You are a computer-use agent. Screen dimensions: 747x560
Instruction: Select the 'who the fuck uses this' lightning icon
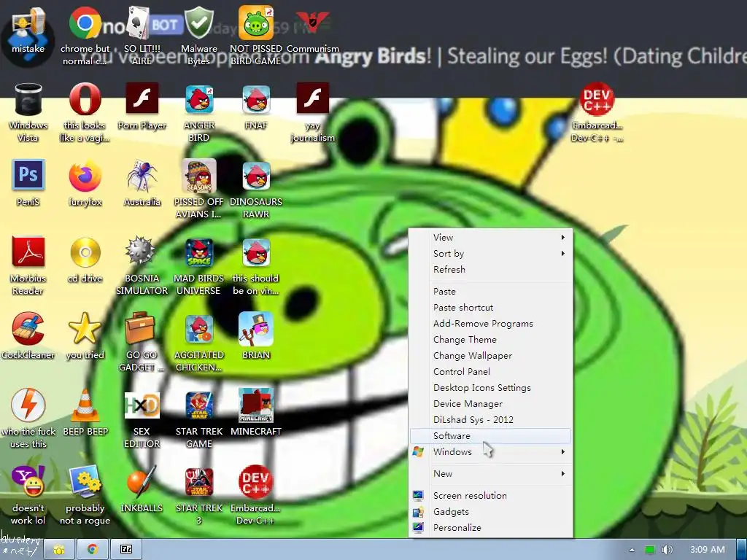(x=28, y=405)
